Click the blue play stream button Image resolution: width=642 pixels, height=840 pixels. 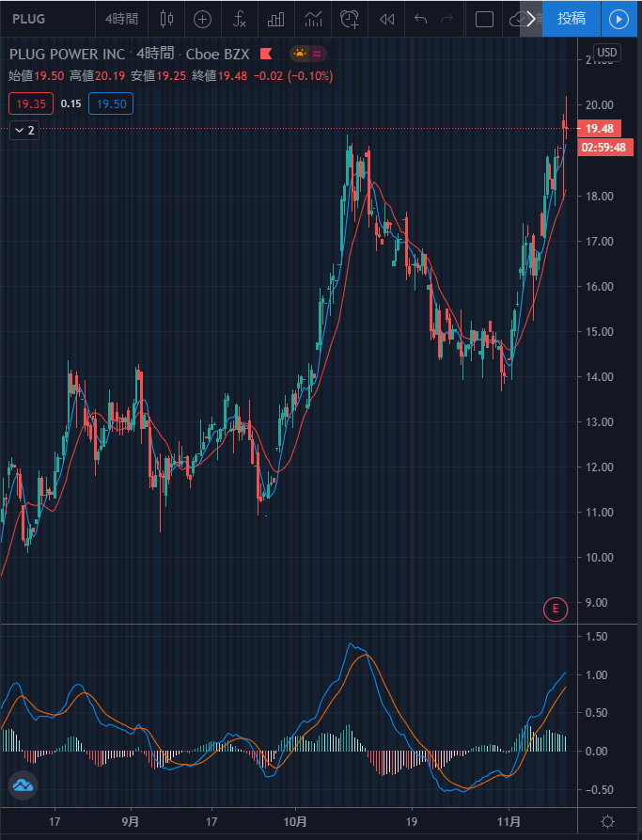[619, 20]
